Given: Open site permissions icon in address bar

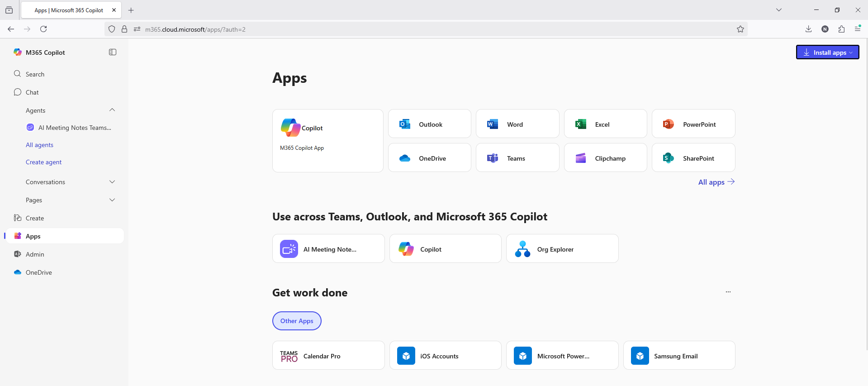Looking at the screenshot, I should point(137,29).
